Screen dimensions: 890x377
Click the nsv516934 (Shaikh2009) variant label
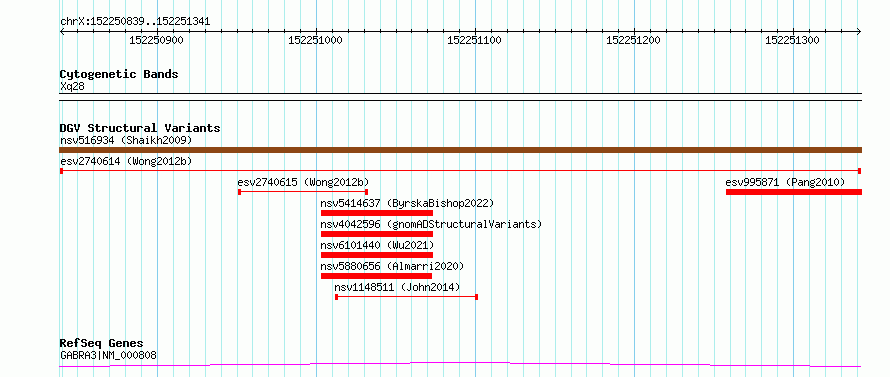tap(126, 140)
